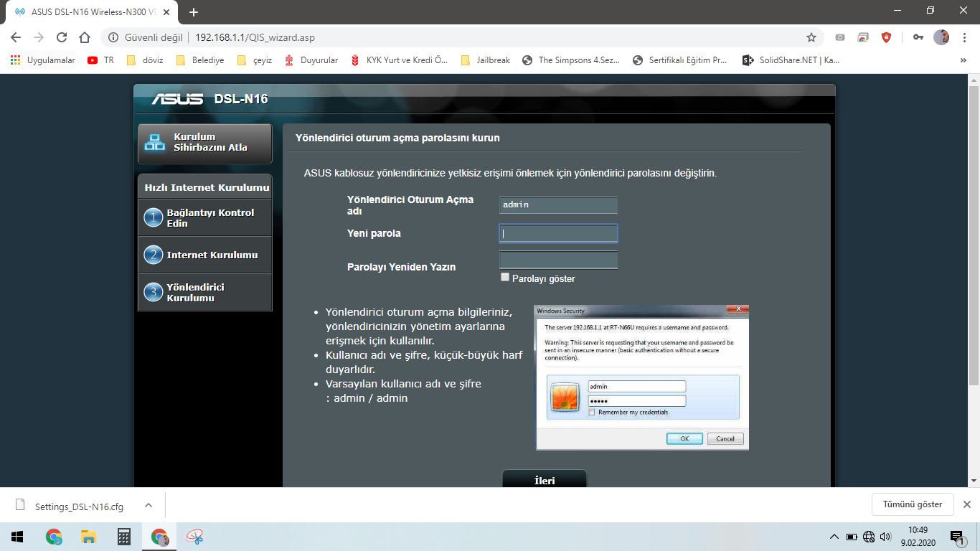Open the Windows Start menu
Viewport: 980px width, 551px height.
(17, 537)
